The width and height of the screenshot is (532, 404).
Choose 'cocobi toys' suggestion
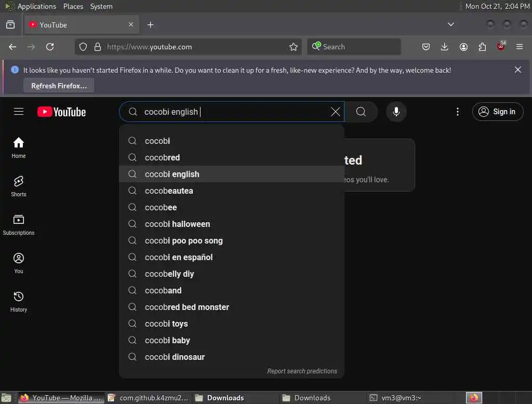pyautogui.click(x=231, y=324)
